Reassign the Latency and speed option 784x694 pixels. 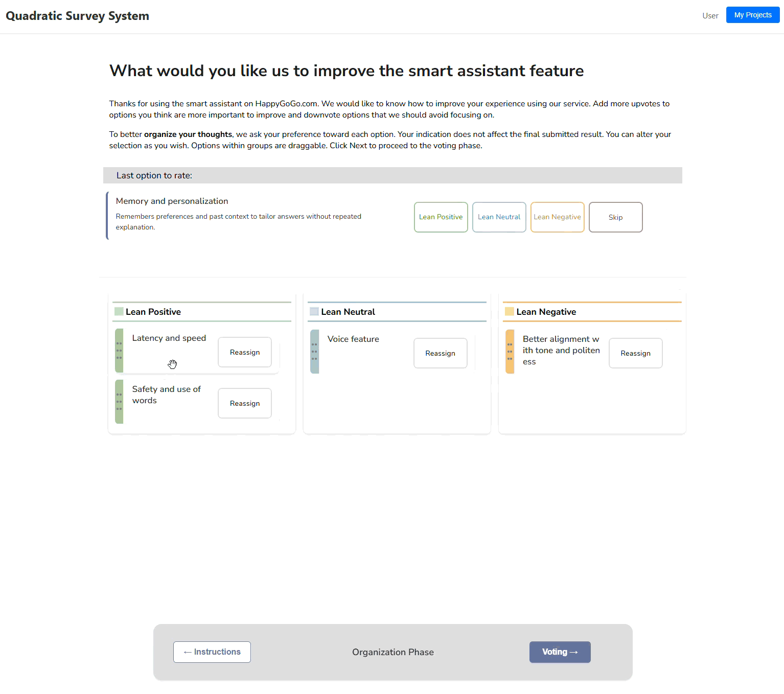click(x=245, y=352)
